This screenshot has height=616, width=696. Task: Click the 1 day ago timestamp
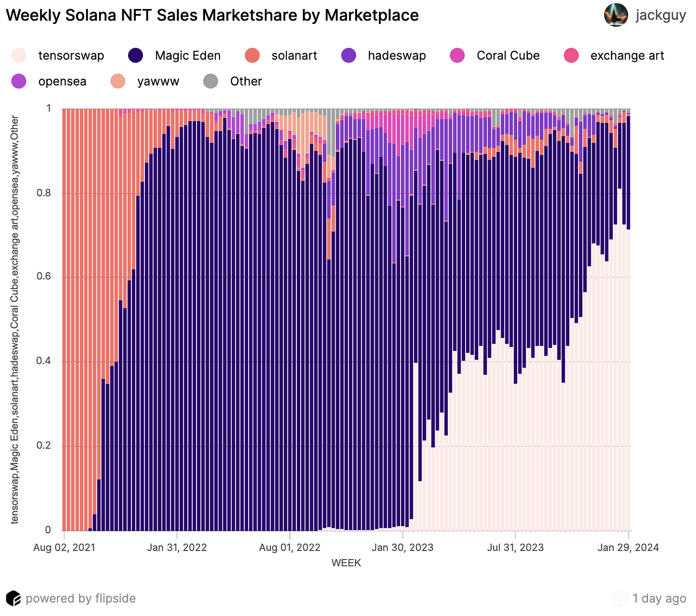coord(659,598)
